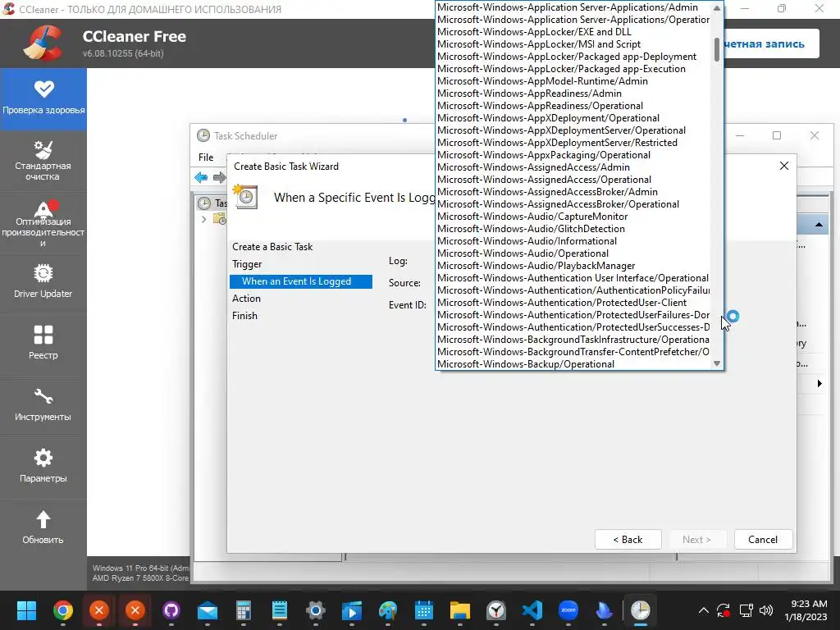840x630 pixels.
Task: Click the disabled Next button
Action: [x=697, y=540]
